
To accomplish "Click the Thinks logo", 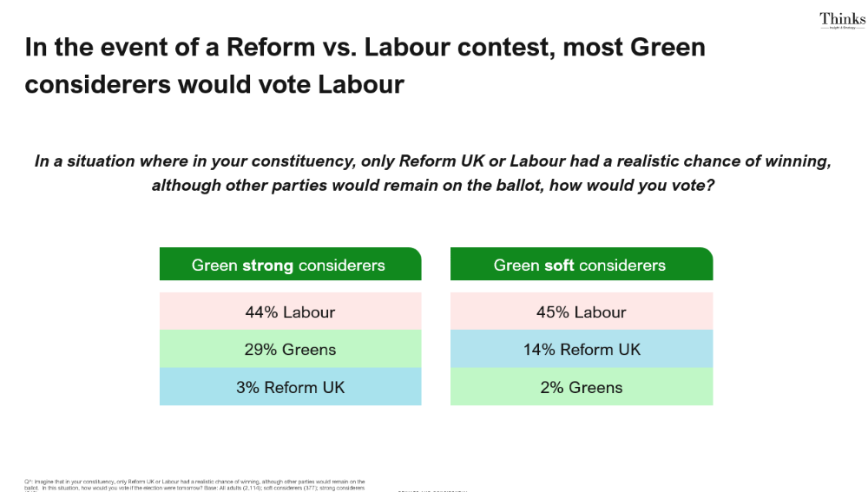I will pos(841,18).
